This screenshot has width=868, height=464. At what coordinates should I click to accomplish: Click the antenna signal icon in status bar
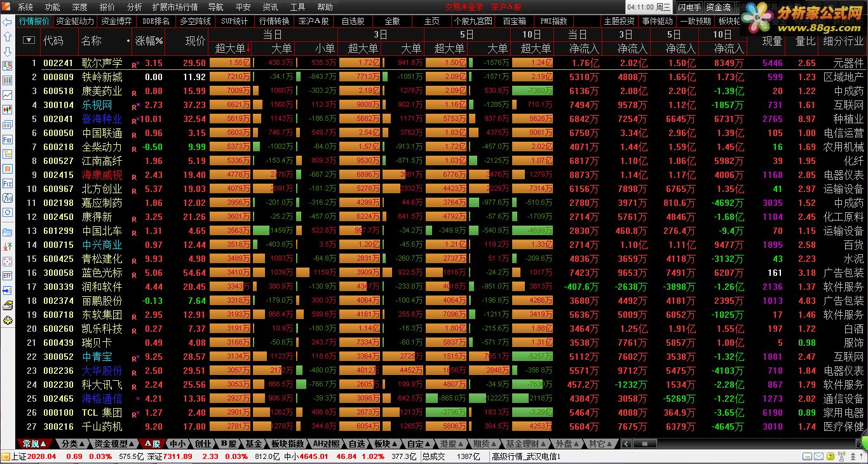coord(842,456)
